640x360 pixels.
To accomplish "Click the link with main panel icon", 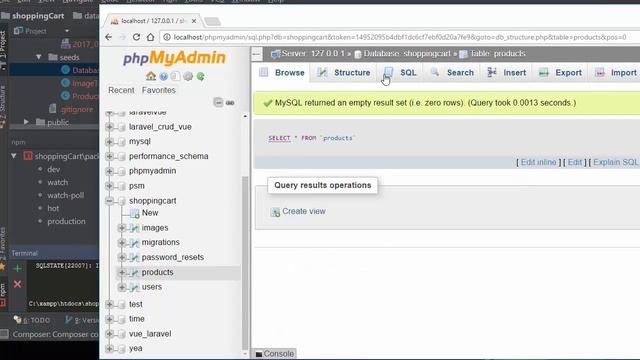I will click(x=230, y=103).
